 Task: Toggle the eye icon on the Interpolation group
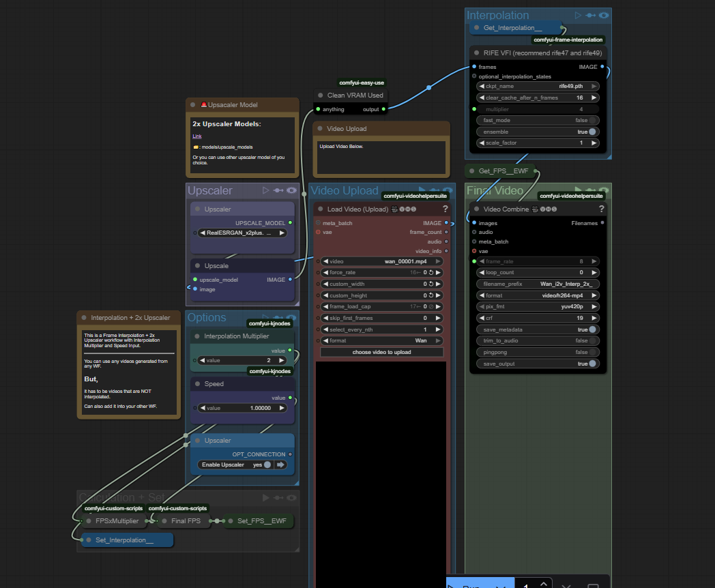[x=604, y=15]
